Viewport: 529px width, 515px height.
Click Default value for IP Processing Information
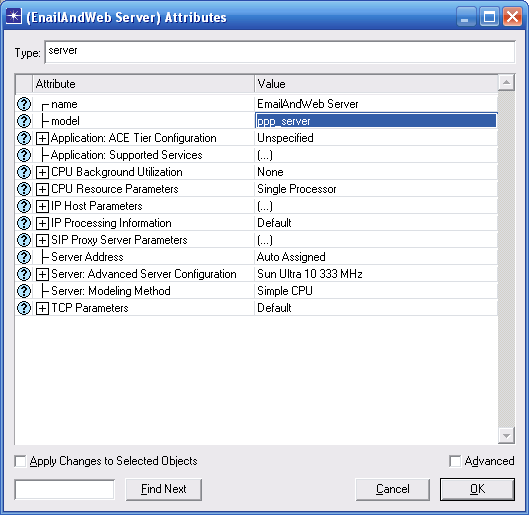(376, 223)
